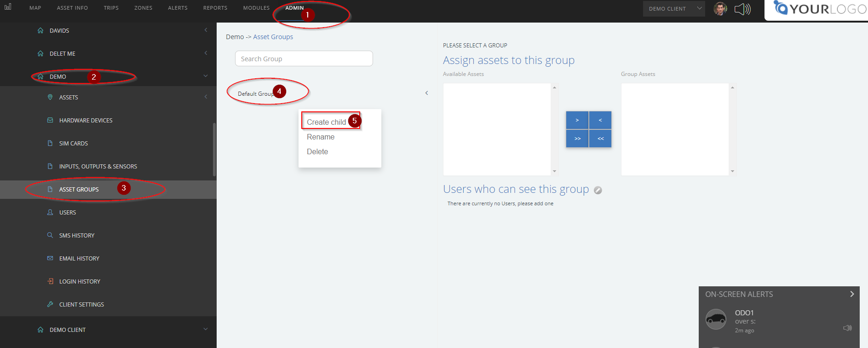
Task: Expand the DEMO CLIENT sidebar chevron
Action: coord(206,329)
